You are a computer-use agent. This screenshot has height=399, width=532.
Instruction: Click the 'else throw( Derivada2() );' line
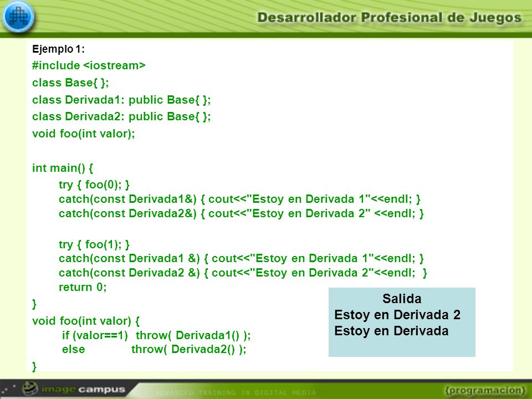tap(154, 349)
